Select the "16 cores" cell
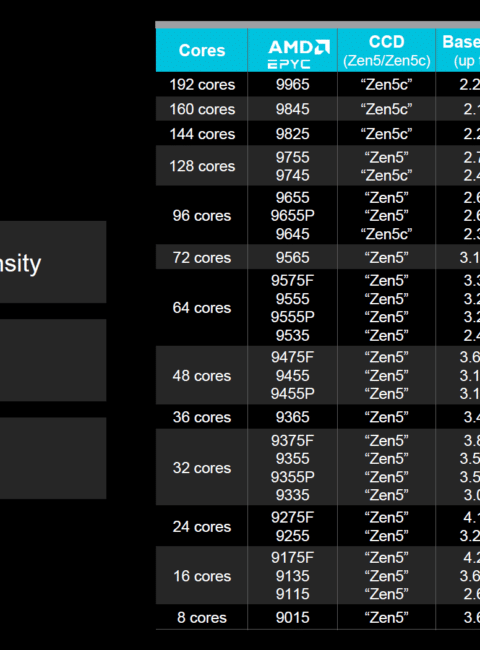This screenshot has height=650, width=480. coord(202,576)
